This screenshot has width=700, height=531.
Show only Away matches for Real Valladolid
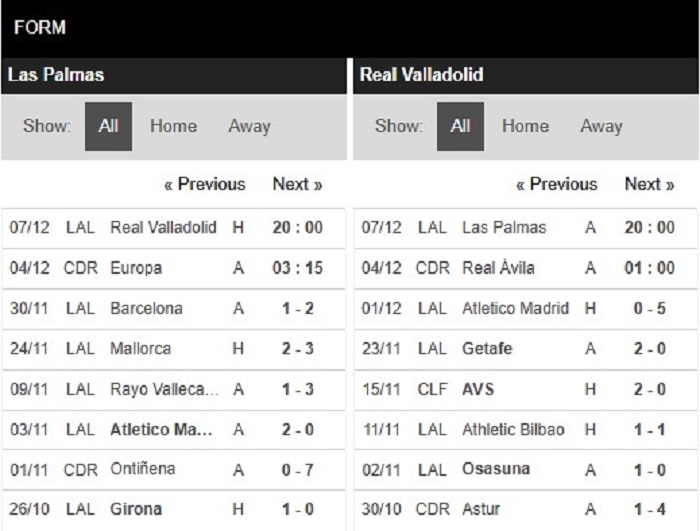(x=601, y=126)
